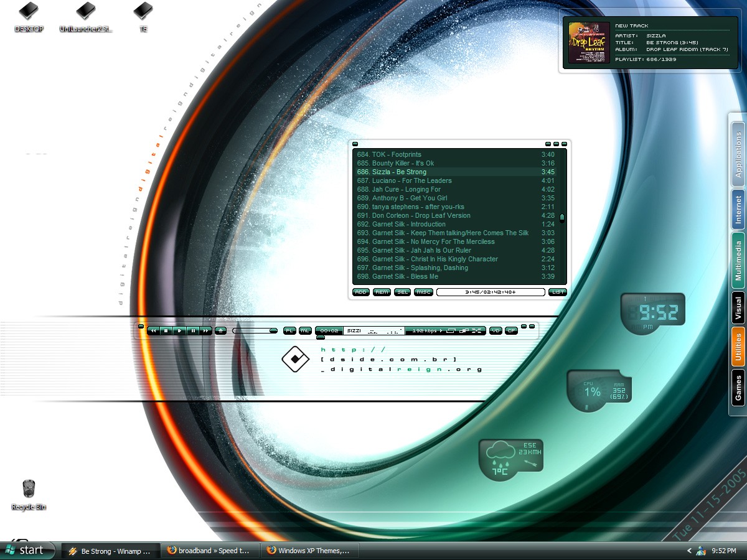
Task: Select 'Garnet Silk - Jah Jah Is Our Ruler'
Action: pyautogui.click(x=456, y=250)
